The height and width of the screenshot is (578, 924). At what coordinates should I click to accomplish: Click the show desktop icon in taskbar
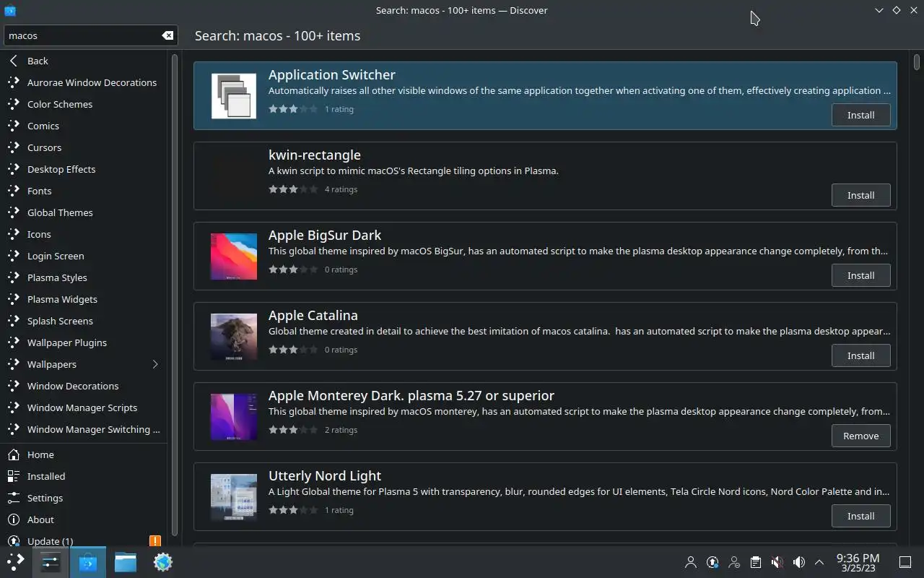click(x=905, y=562)
